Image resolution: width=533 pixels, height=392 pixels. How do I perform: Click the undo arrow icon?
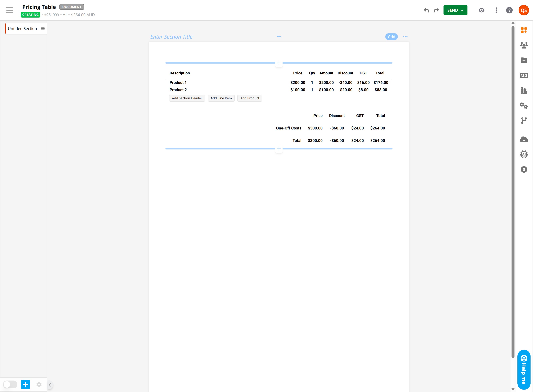pos(426,10)
